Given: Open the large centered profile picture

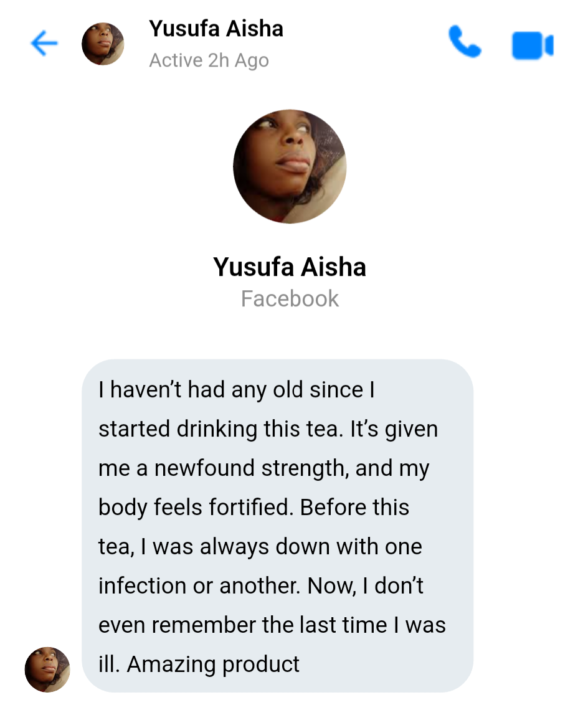Looking at the screenshot, I should pyautogui.click(x=290, y=166).
